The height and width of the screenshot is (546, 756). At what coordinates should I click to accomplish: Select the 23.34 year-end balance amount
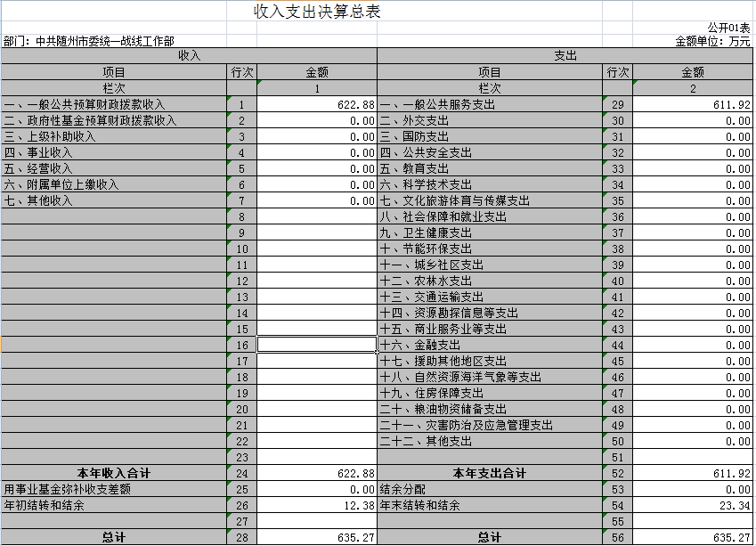click(x=693, y=506)
